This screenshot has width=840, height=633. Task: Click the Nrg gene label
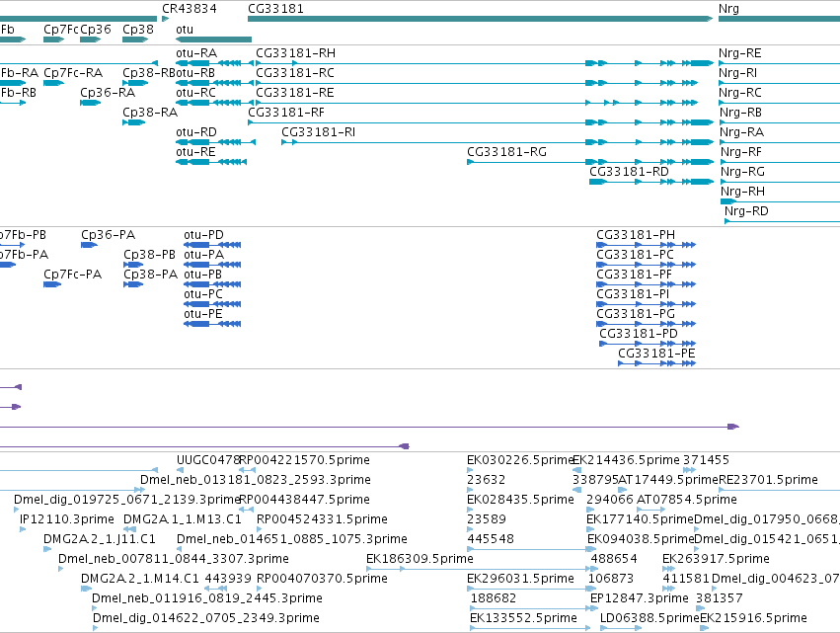pyautogui.click(x=728, y=9)
